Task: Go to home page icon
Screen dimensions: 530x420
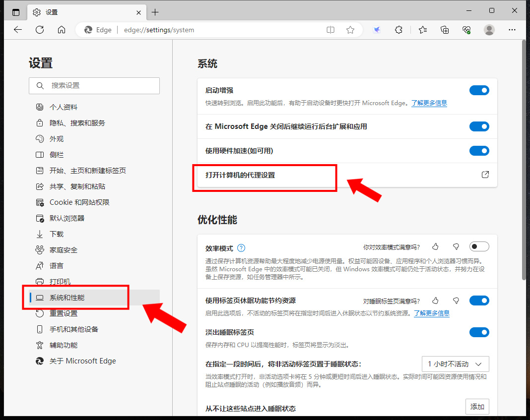Action: (x=62, y=30)
